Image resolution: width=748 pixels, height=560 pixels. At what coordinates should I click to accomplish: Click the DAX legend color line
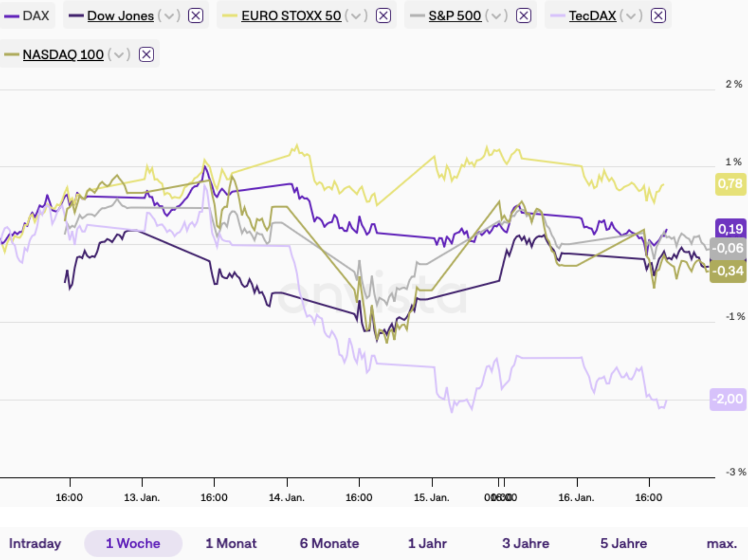pos(11,16)
